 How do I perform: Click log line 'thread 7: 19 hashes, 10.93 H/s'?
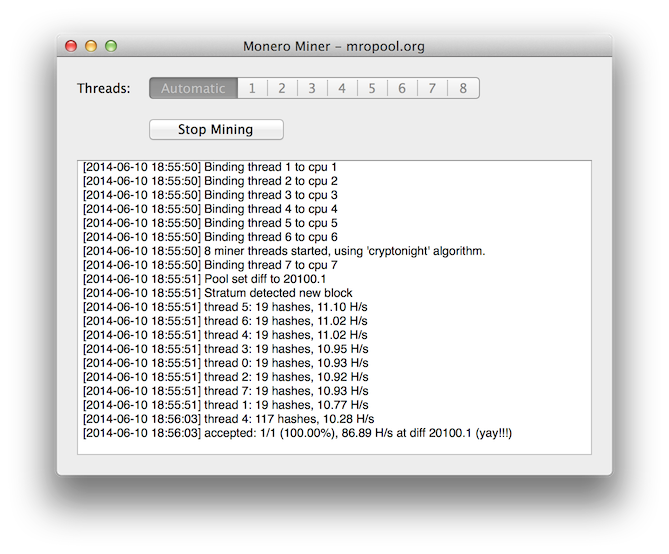pyautogui.click(x=226, y=391)
